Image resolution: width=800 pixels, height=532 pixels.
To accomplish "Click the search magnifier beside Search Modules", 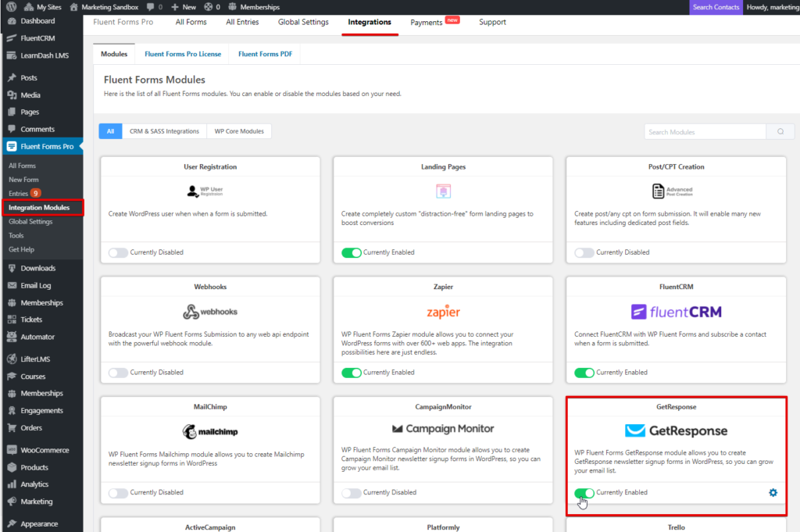I will [x=779, y=131].
